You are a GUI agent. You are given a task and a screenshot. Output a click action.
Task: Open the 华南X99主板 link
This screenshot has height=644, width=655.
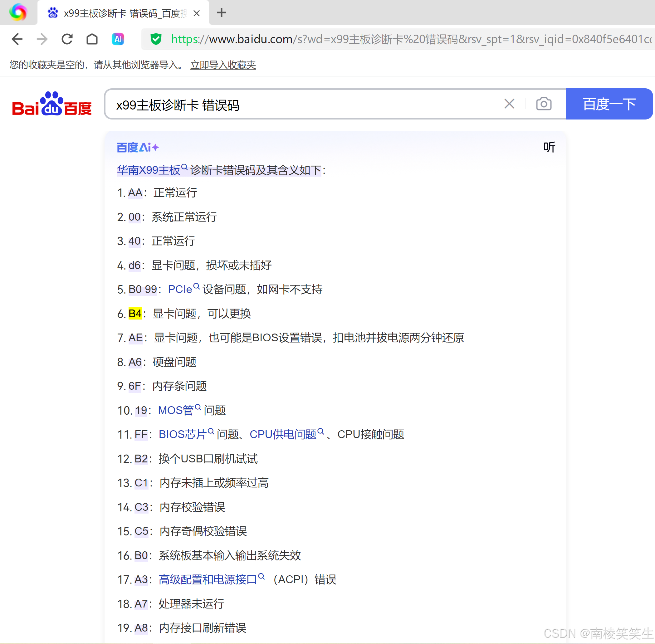coord(149,170)
